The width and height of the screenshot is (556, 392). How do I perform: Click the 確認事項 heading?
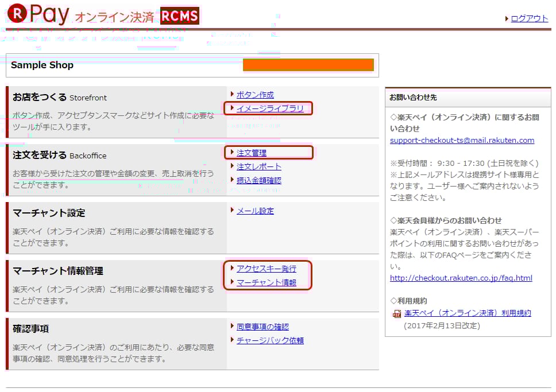(x=31, y=329)
